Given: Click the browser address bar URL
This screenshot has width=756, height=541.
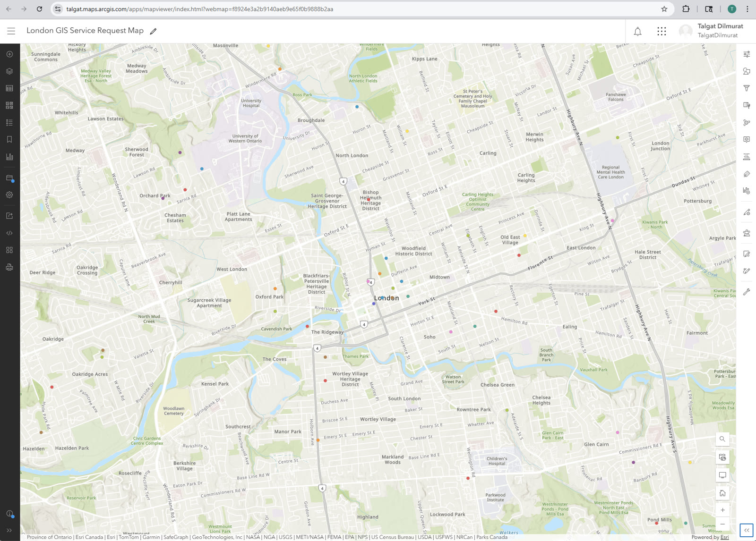Looking at the screenshot, I should pyautogui.click(x=200, y=9).
